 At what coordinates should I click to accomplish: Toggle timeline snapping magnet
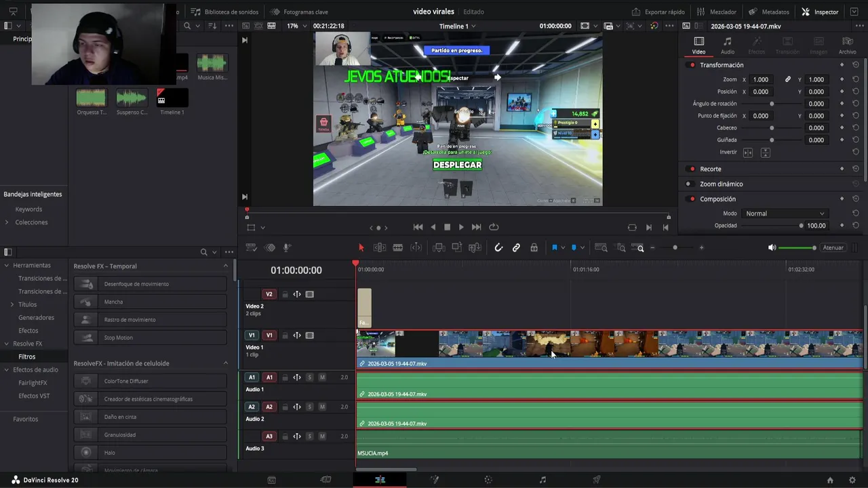498,248
